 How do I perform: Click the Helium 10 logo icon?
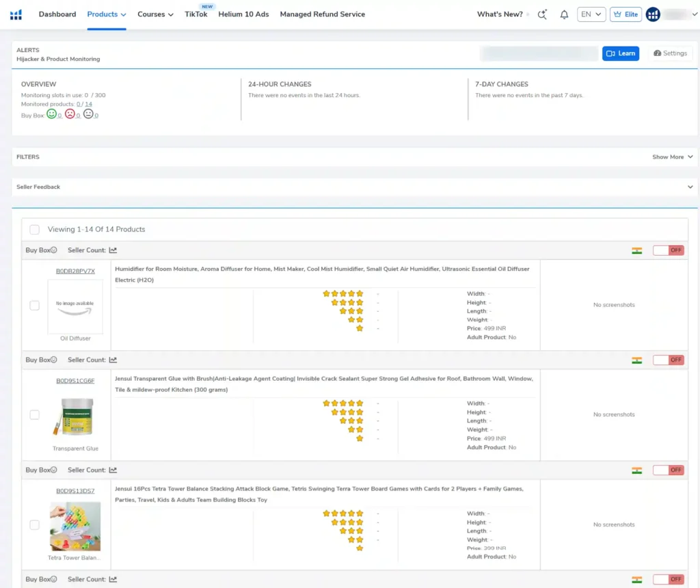tap(16, 14)
